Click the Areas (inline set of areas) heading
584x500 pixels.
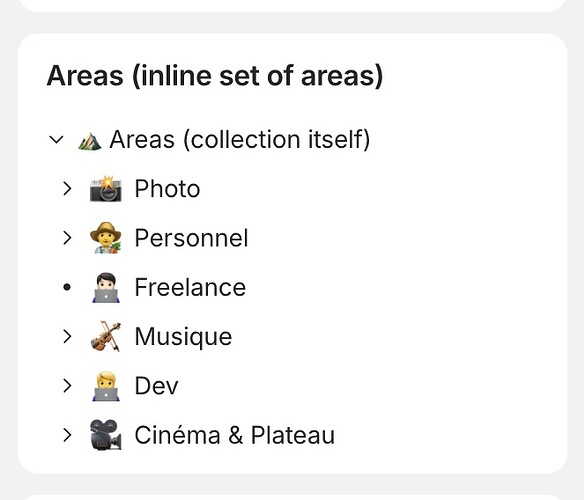[x=215, y=76]
